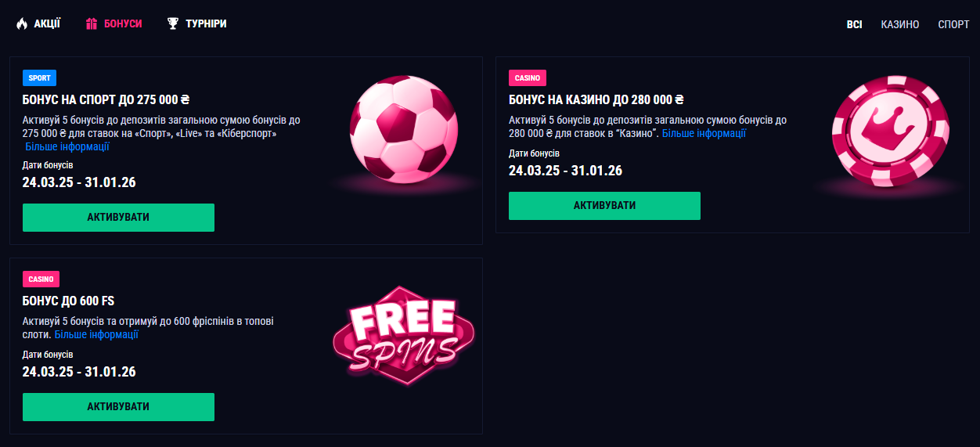Click the gift box icon beside Бонуси

[x=92, y=24]
